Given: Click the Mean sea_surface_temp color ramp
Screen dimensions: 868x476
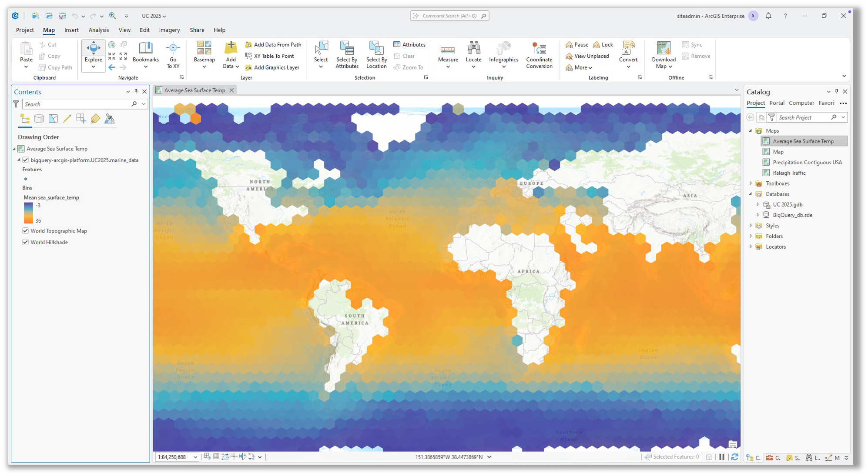Looking at the screenshot, I should tap(28, 213).
